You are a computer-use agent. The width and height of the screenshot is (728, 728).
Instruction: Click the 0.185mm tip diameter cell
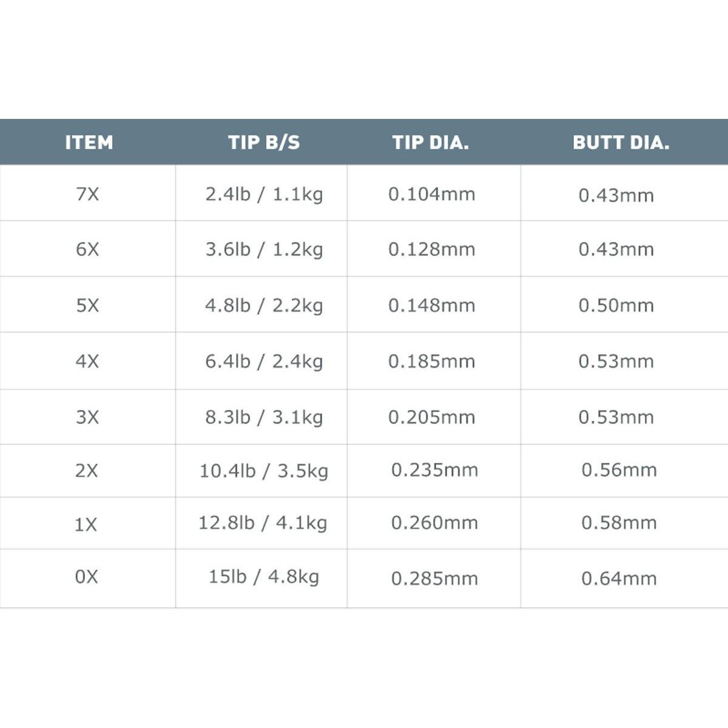coord(431,362)
